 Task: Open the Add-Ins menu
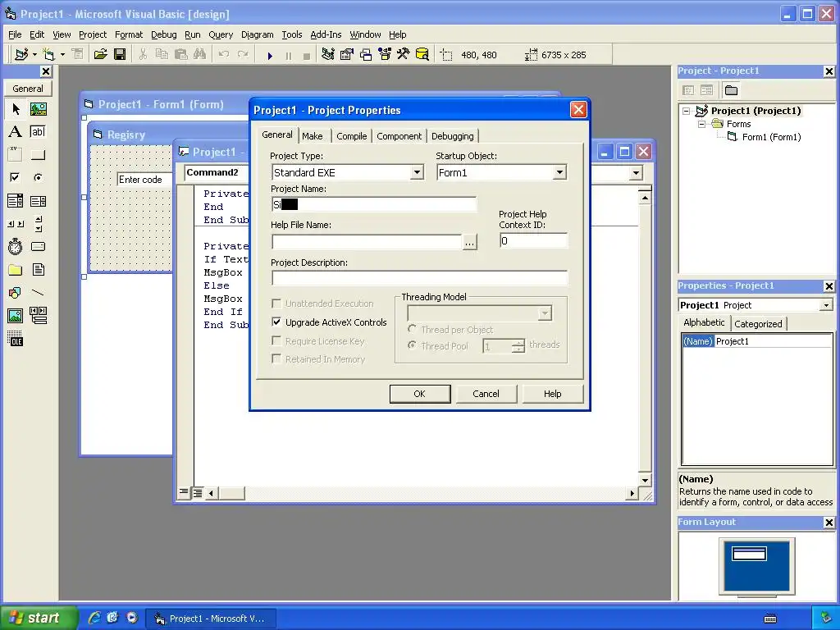pyautogui.click(x=326, y=34)
